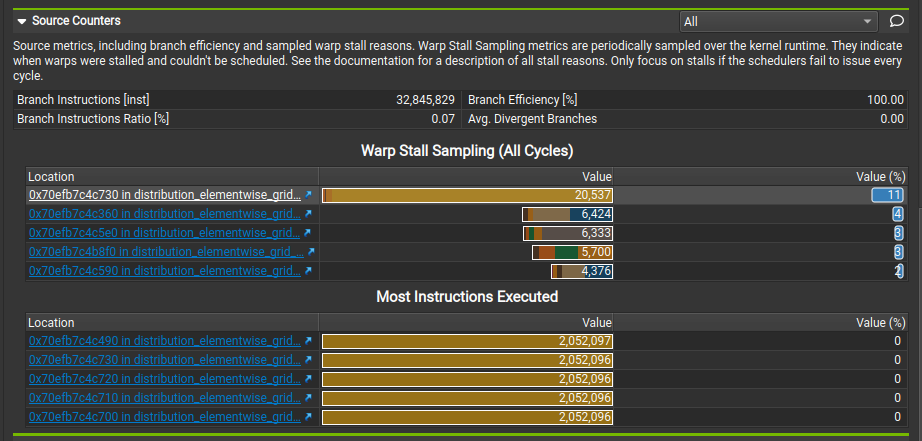Click the arrow icon beside the 0x70efb7c4c590 link

[x=308, y=271]
